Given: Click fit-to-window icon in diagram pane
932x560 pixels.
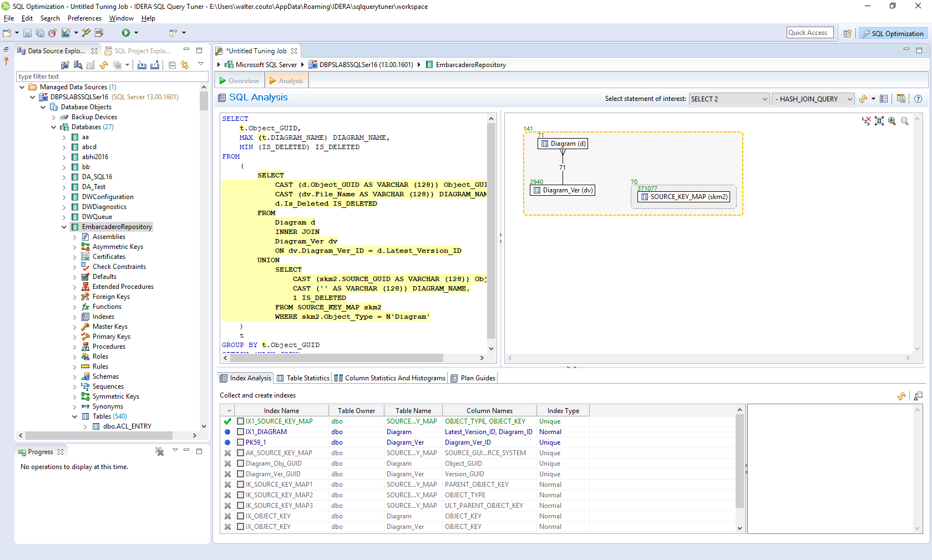Looking at the screenshot, I should 879,121.
